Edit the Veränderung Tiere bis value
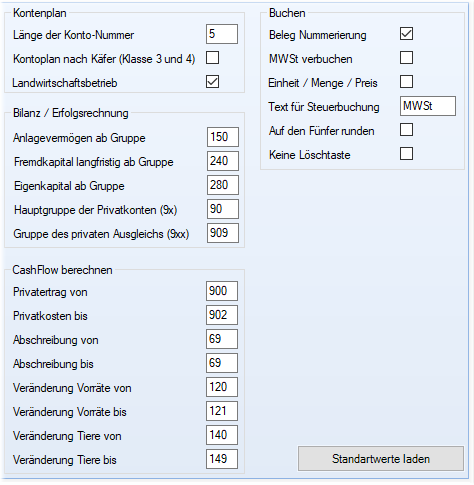This screenshot has width=474, height=485. (222, 459)
